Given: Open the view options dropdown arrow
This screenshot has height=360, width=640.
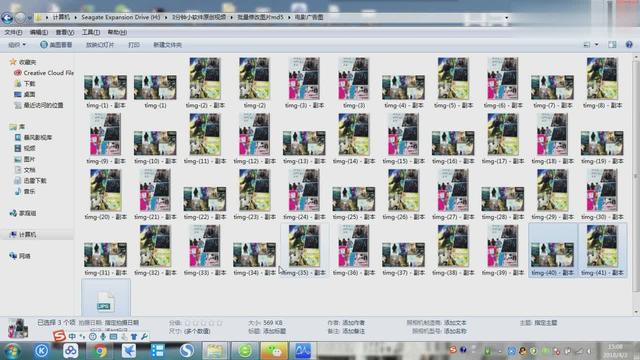Looking at the screenshot, I should click(x=596, y=44).
